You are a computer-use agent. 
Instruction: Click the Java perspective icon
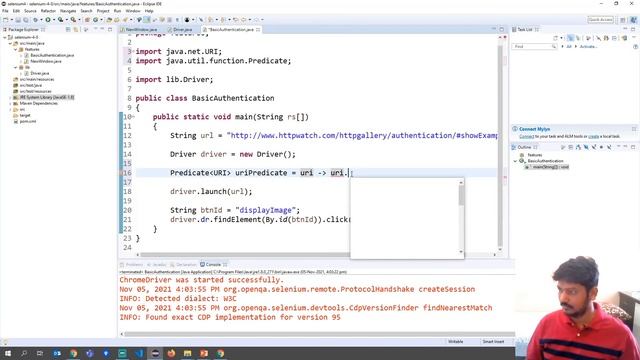pos(633,20)
